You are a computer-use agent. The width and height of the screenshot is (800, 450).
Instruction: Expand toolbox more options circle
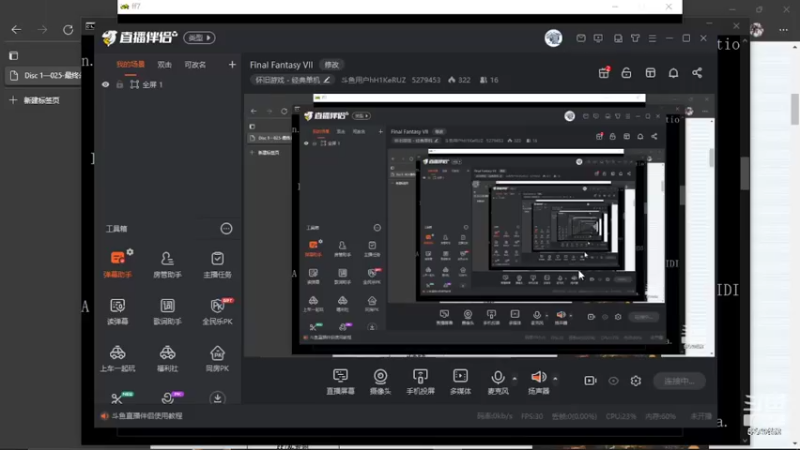point(226,229)
